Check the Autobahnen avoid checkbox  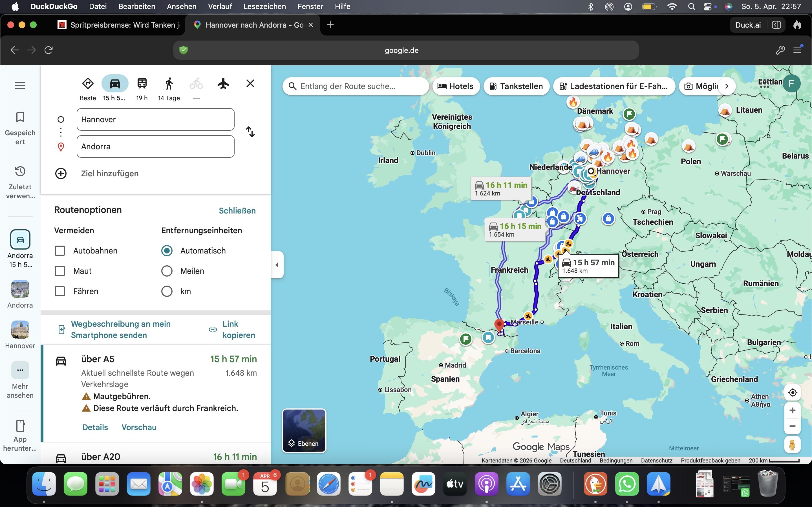(60, 251)
